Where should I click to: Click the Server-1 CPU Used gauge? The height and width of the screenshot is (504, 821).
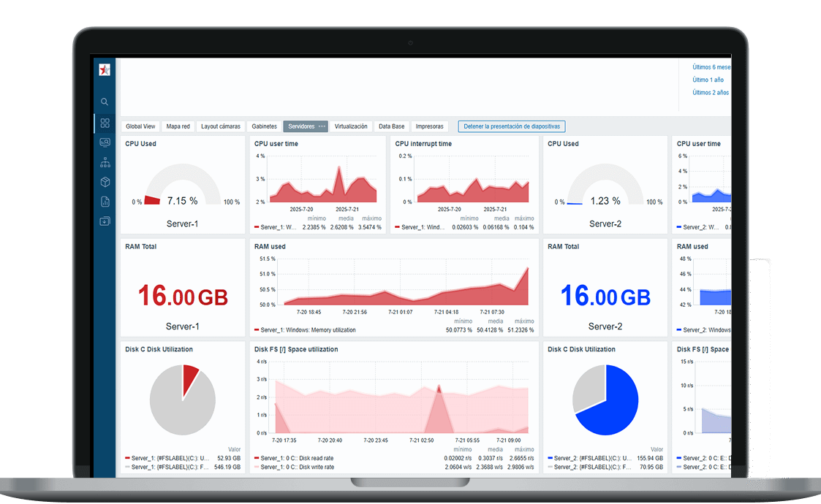[182, 184]
